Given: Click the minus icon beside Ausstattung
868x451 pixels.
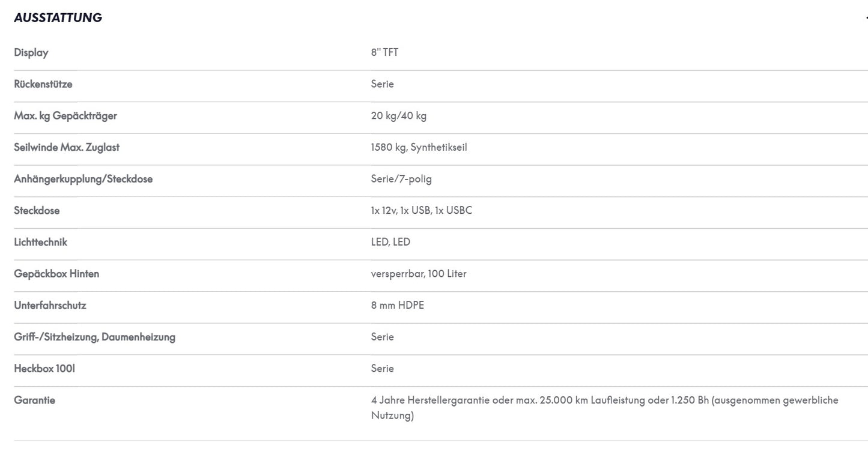Looking at the screenshot, I should tap(866, 18).
